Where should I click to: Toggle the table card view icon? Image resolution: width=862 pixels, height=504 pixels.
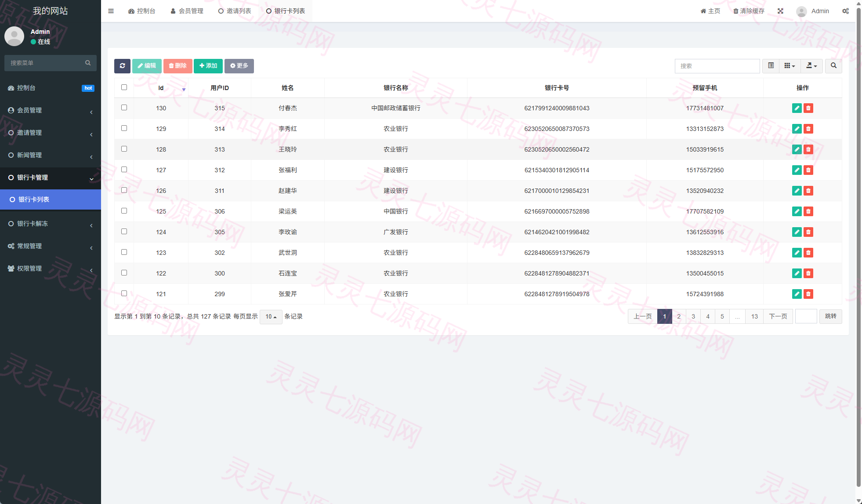tap(771, 66)
